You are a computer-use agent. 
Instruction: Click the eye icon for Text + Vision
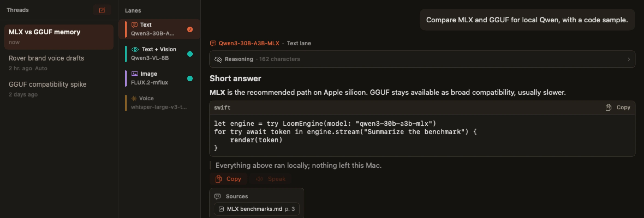(x=135, y=49)
